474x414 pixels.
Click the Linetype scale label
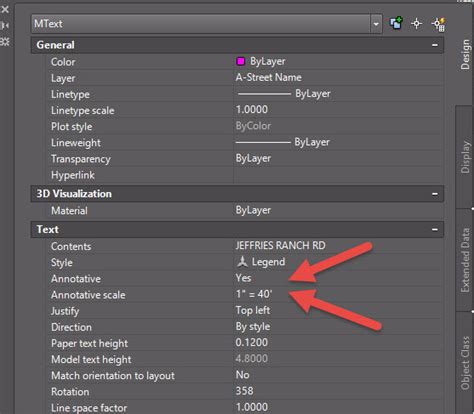point(83,110)
